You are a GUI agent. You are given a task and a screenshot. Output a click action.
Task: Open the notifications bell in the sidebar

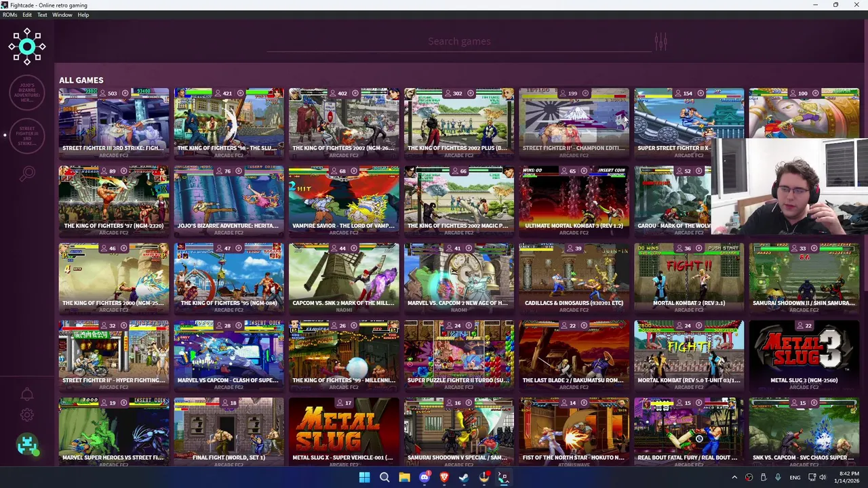pos(27,394)
